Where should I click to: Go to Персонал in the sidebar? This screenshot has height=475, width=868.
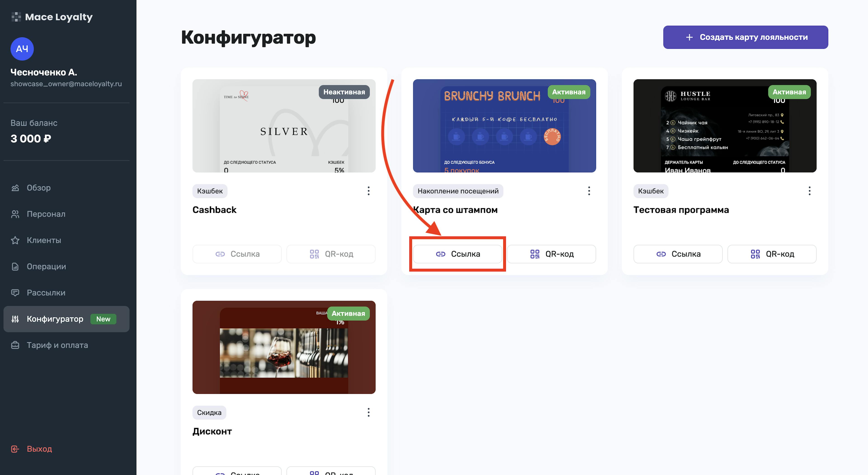(66, 214)
